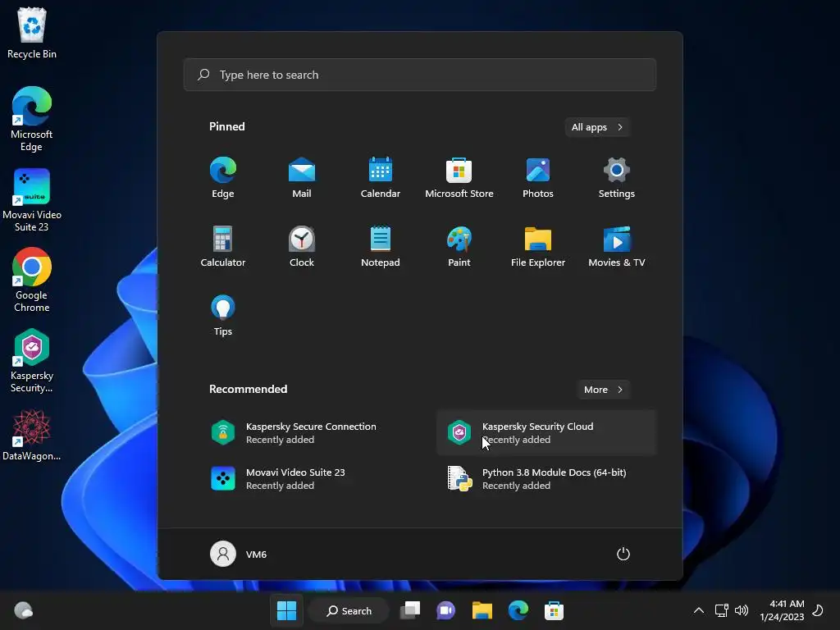Launch the Calculator app
840x630 pixels.
223,246
